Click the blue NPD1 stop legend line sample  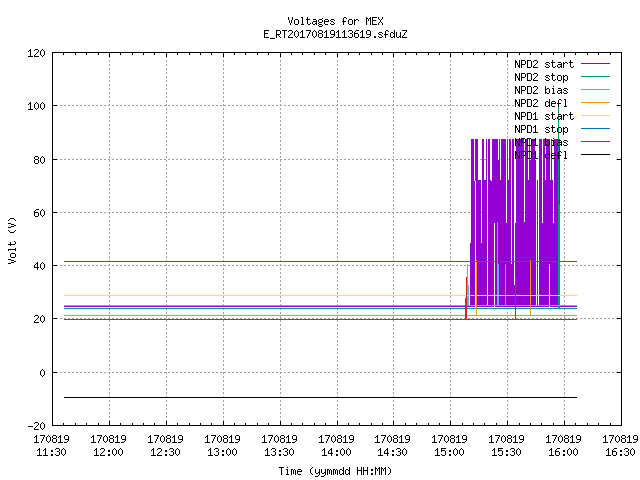[595, 129]
